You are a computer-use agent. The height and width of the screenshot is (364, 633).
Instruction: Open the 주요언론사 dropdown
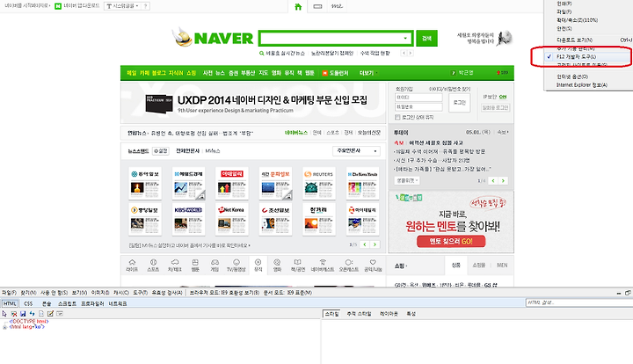(356, 150)
